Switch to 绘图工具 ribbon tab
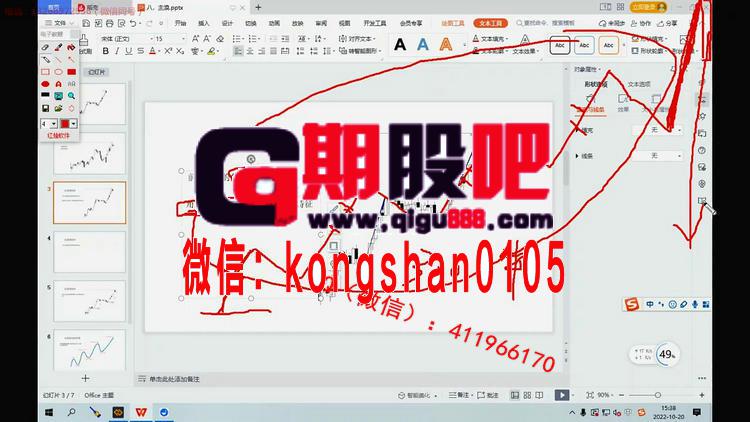Screen dimensions: 750x422 point(452,23)
